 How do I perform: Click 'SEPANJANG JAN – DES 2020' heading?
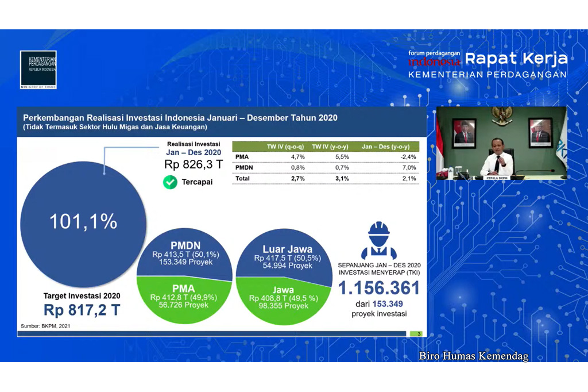tap(379, 265)
